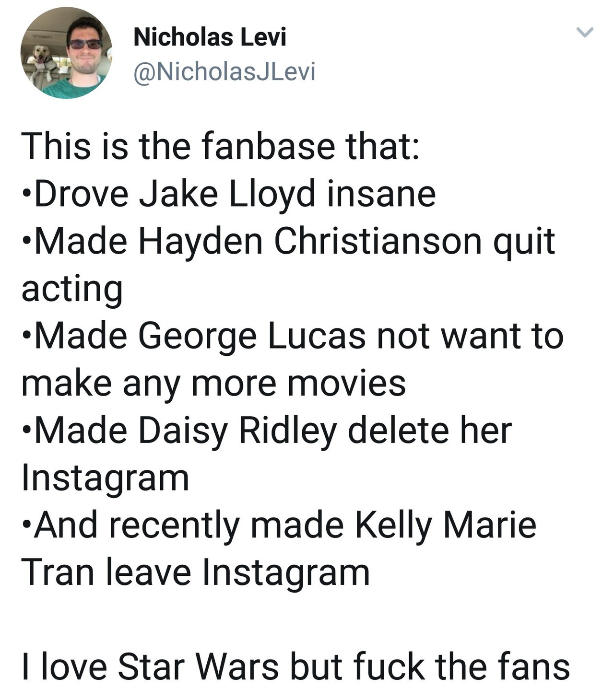
Task: Open the @NicholasJLevi handle link
Action: pos(224,72)
